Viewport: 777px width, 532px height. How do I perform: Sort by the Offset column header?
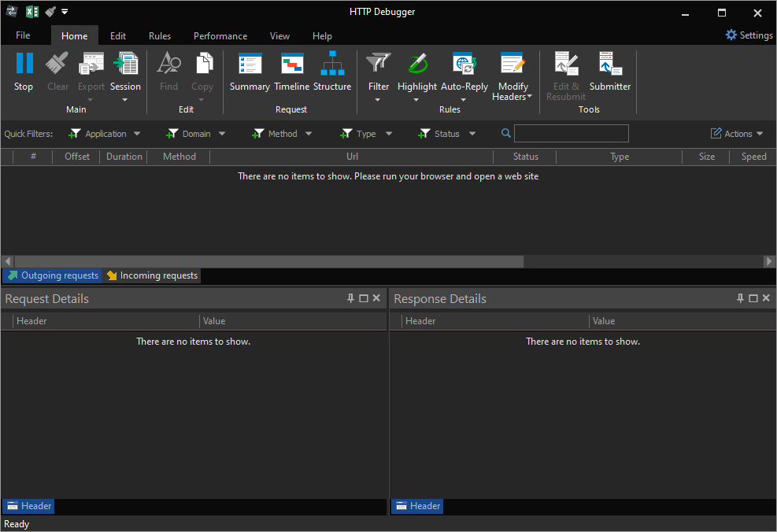coord(77,157)
